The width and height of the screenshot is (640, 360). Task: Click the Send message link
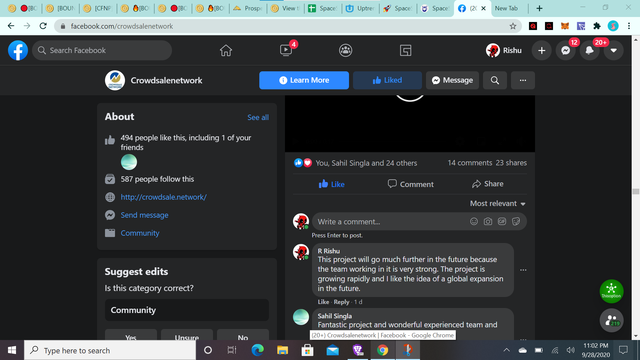(144, 215)
